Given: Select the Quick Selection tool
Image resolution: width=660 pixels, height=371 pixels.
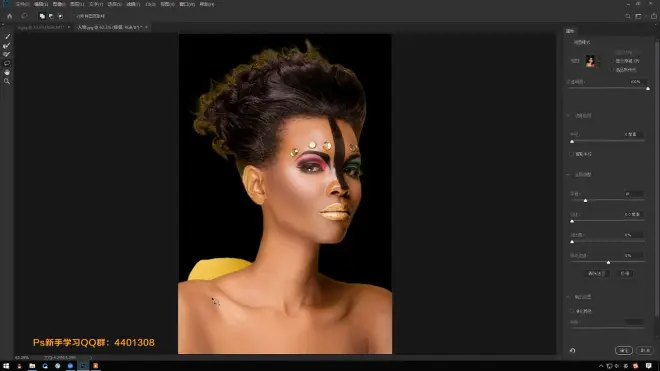Looking at the screenshot, I should click(x=7, y=37).
